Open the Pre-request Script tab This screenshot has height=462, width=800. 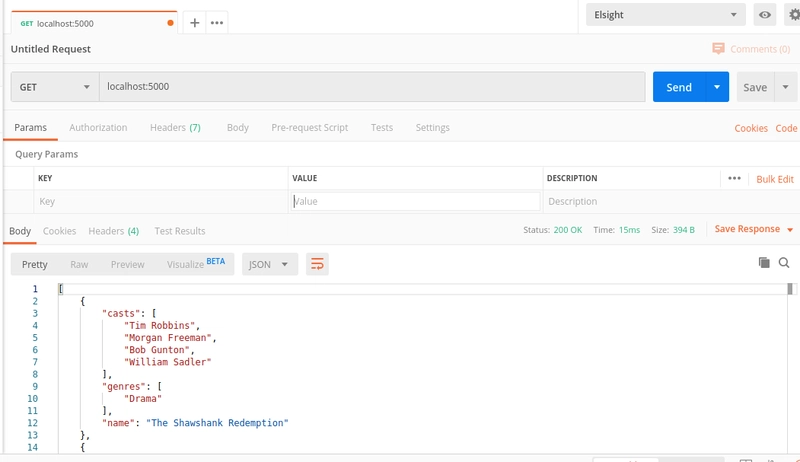(310, 127)
